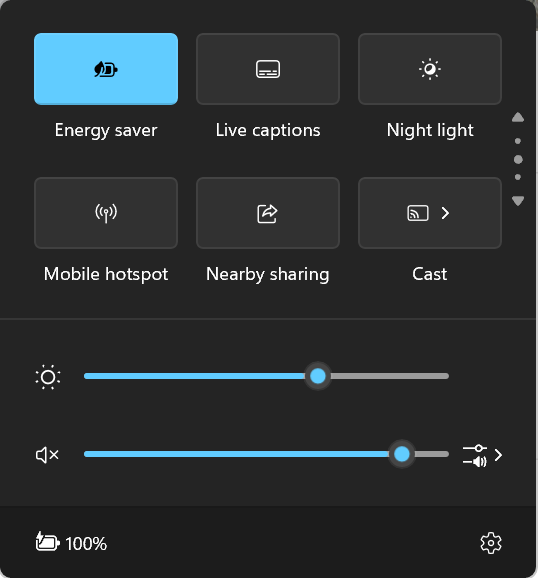Unmute using the muted speaker icon
Image resolution: width=538 pixels, height=578 pixels.
[x=47, y=455]
